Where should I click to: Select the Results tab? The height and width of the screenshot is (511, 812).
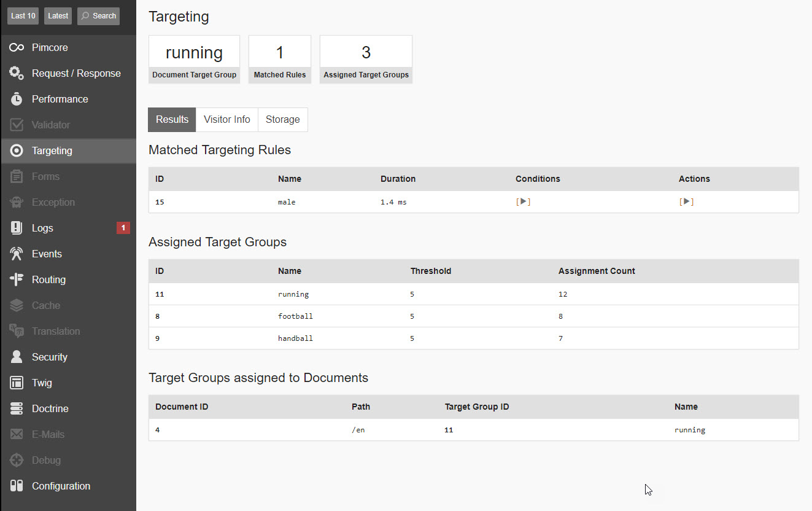tap(172, 120)
